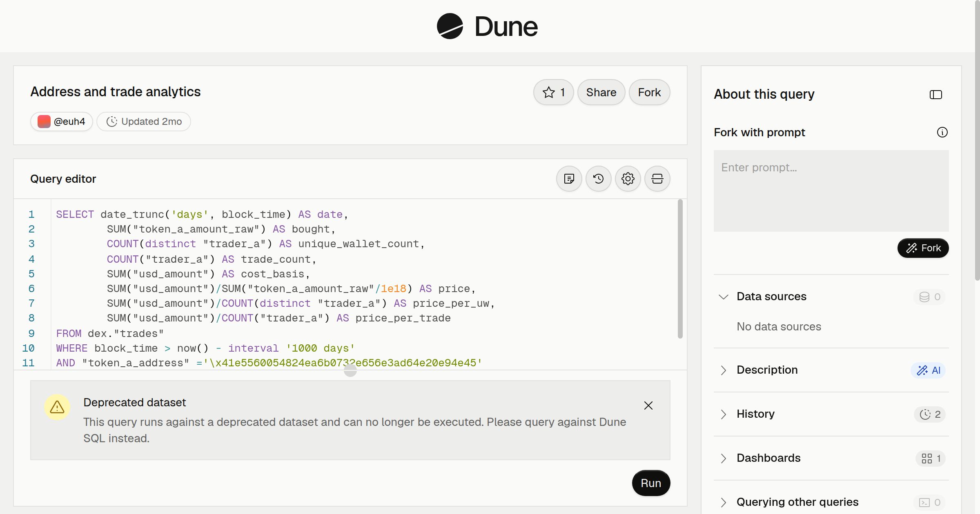Click the 'price_per_trade' alias in line 8

point(403,318)
